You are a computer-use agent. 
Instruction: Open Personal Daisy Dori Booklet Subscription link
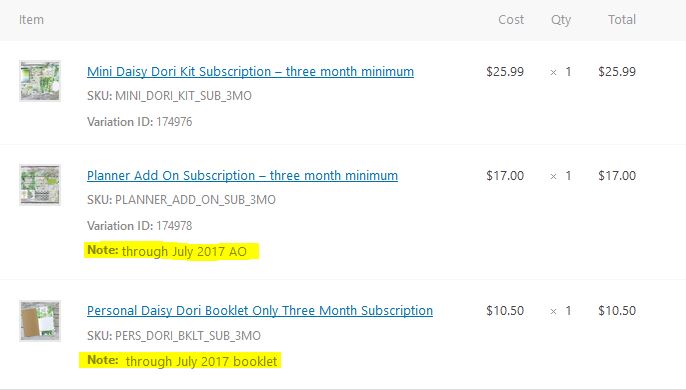pyautogui.click(x=260, y=310)
